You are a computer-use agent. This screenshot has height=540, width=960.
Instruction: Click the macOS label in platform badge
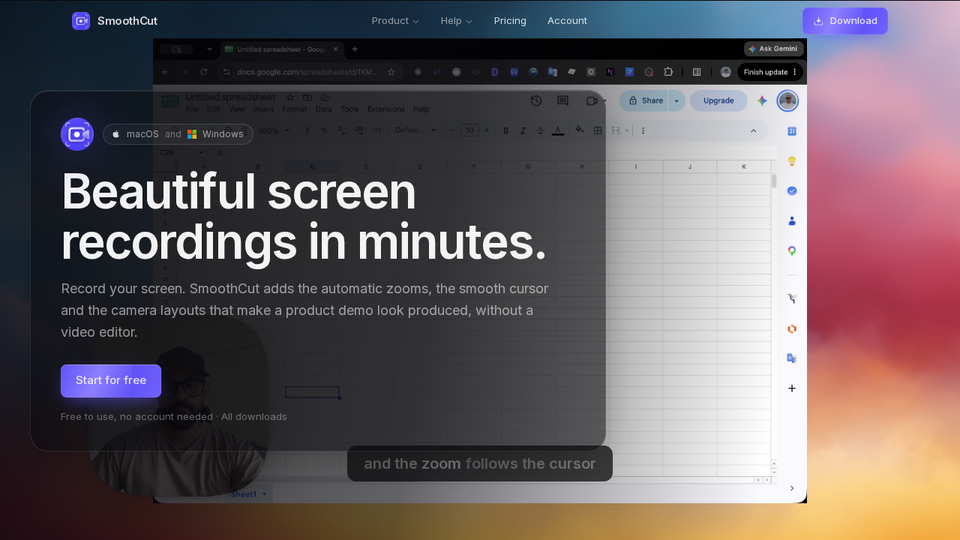pos(142,134)
